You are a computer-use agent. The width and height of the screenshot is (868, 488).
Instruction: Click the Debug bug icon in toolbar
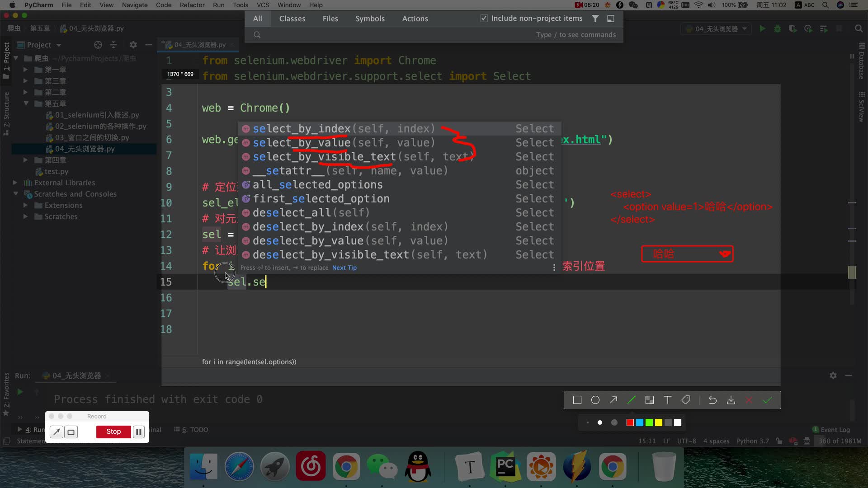(778, 29)
